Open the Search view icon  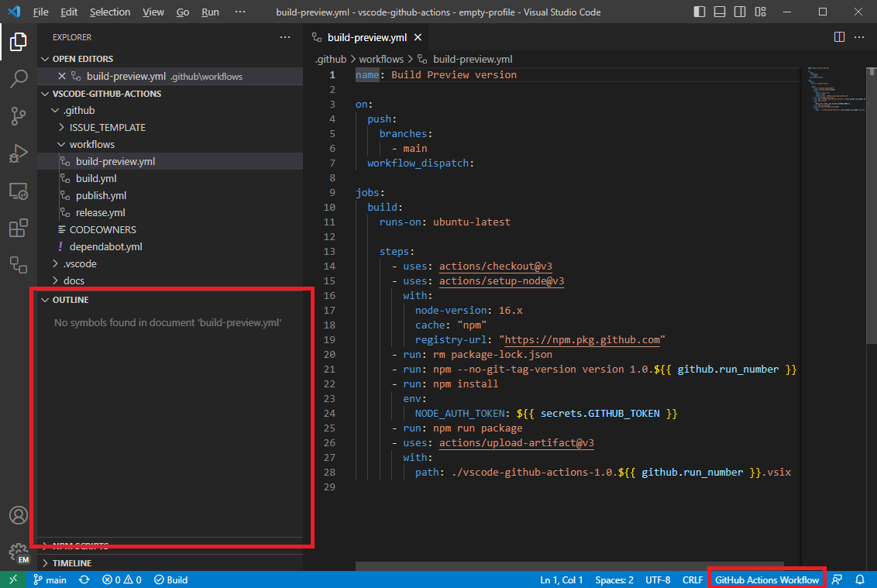[x=18, y=79]
